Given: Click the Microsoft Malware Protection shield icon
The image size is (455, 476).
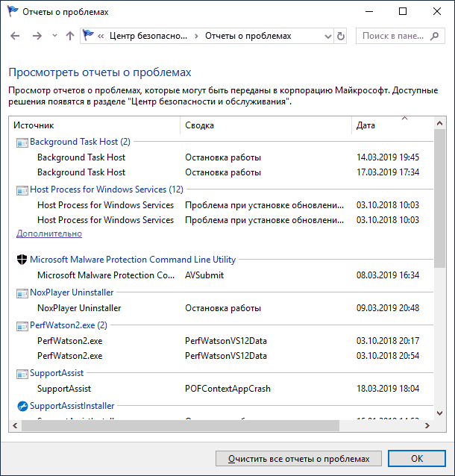Looking at the screenshot, I should 22,260.
